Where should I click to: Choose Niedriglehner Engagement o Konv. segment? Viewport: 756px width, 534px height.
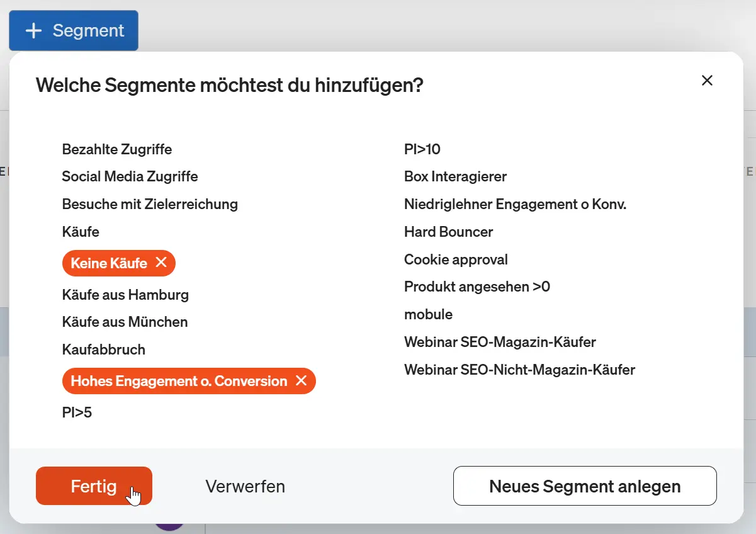[516, 204]
